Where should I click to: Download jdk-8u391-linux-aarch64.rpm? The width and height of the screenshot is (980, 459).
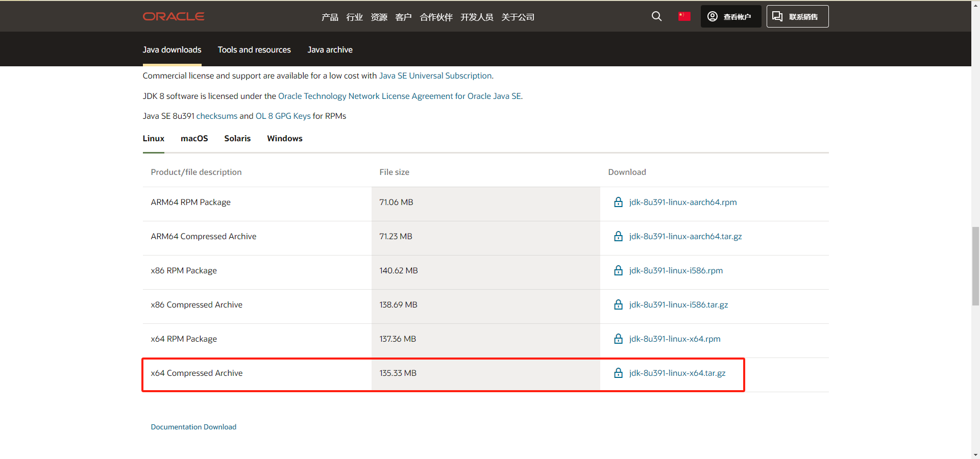click(x=683, y=202)
